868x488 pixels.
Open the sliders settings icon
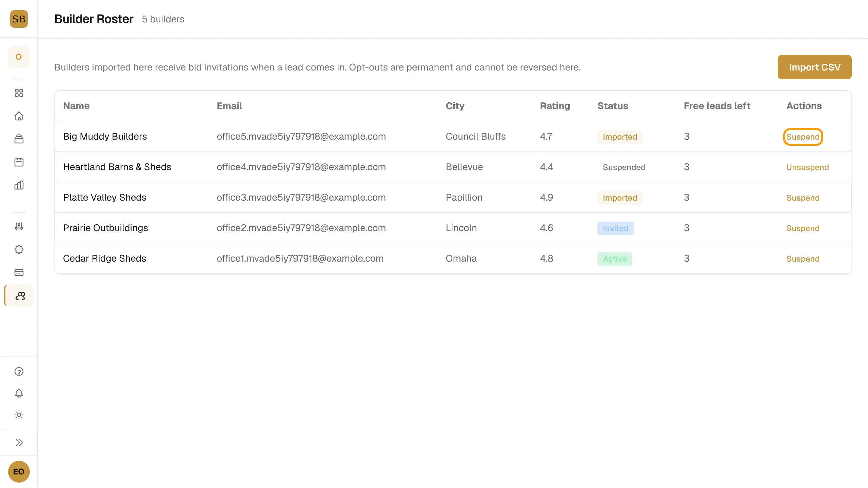tap(19, 226)
